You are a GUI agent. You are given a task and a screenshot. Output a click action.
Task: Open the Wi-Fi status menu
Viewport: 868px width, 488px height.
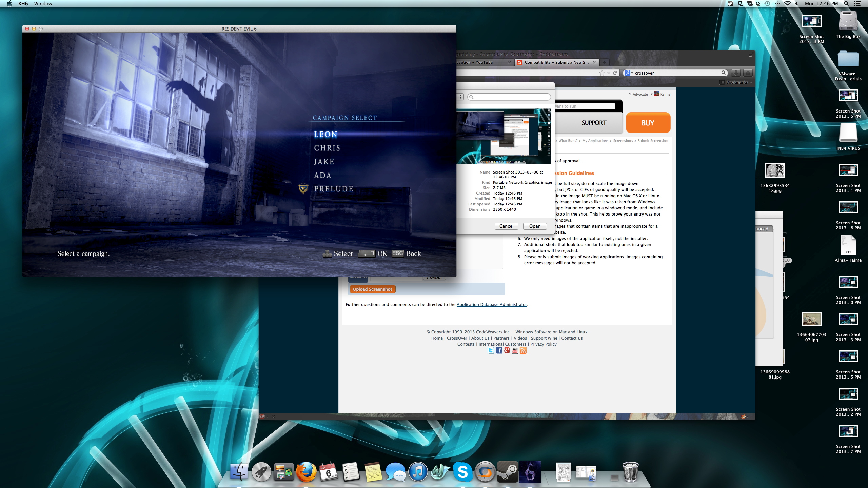click(x=787, y=4)
